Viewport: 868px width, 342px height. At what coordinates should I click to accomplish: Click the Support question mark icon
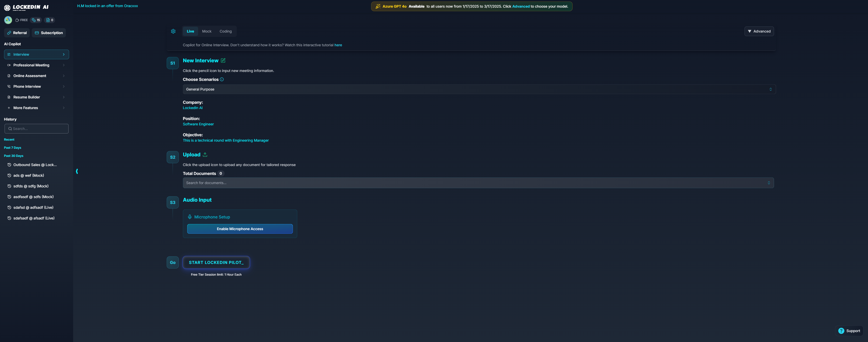pos(841,331)
